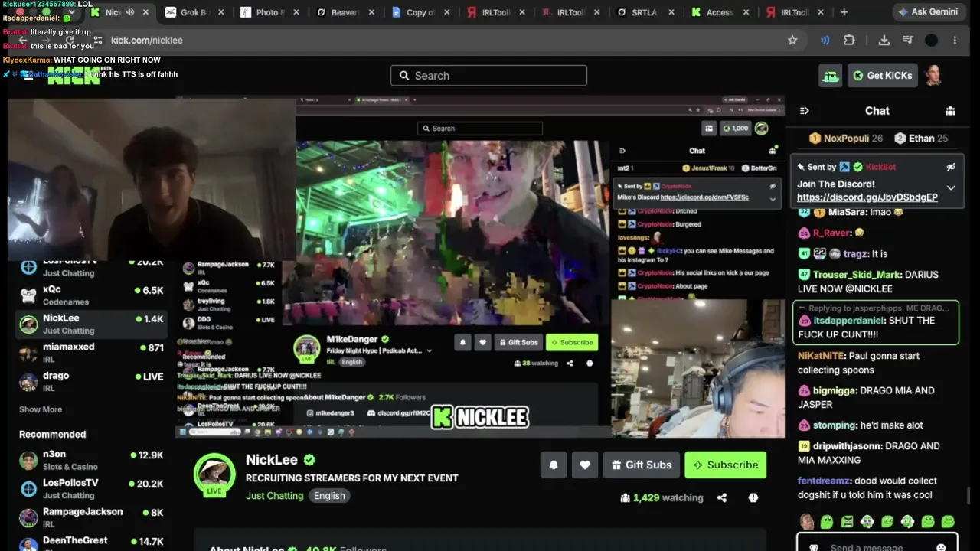Open the Chrome three-dot menu
The image size is (980, 551).
coord(955,41)
